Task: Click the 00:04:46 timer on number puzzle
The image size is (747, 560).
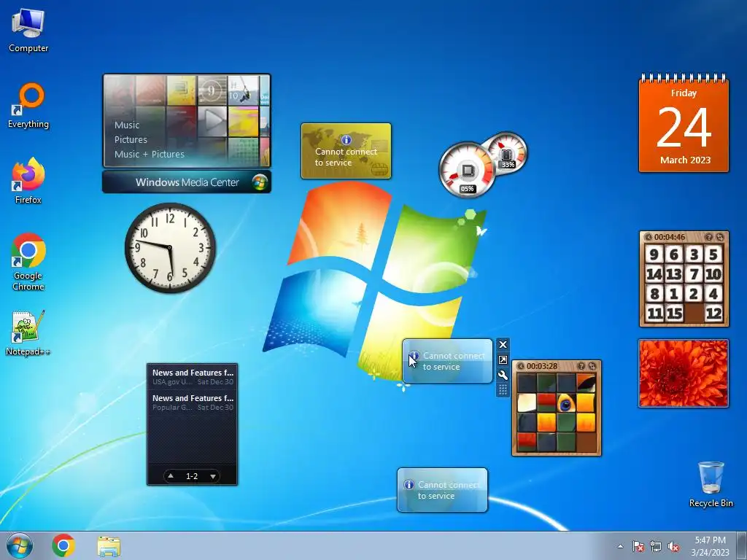Action: click(x=670, y=237)
